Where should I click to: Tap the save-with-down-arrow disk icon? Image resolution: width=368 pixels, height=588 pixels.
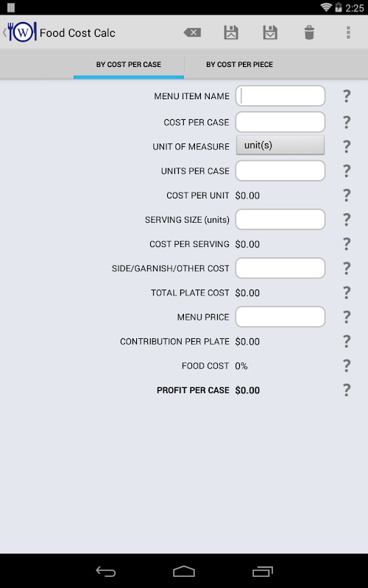tap(270, 32)
